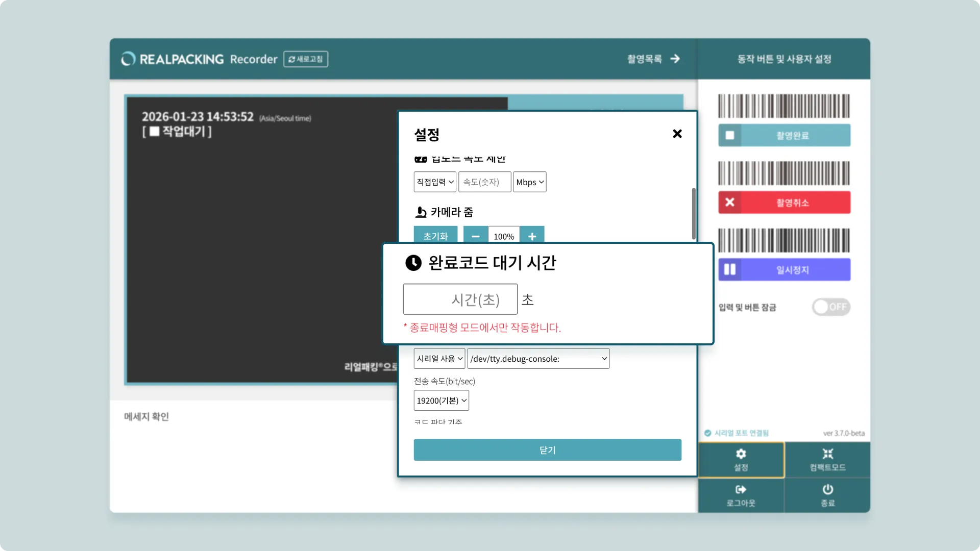980x551 pixels.
Task: Open recording list via arrow icon
Action: click(675, 59)
